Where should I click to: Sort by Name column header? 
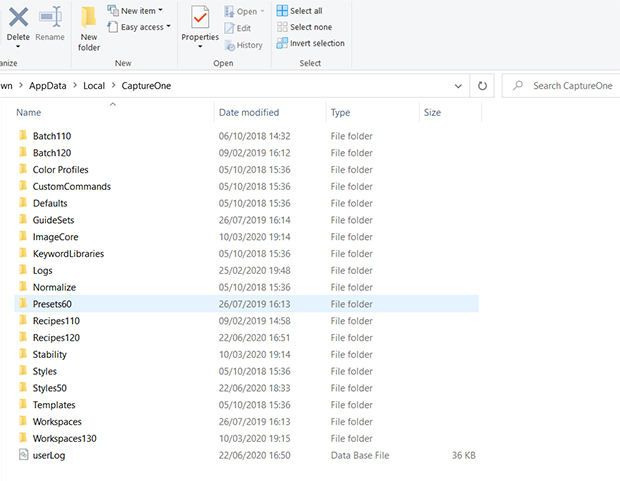[x=28, y=113]
